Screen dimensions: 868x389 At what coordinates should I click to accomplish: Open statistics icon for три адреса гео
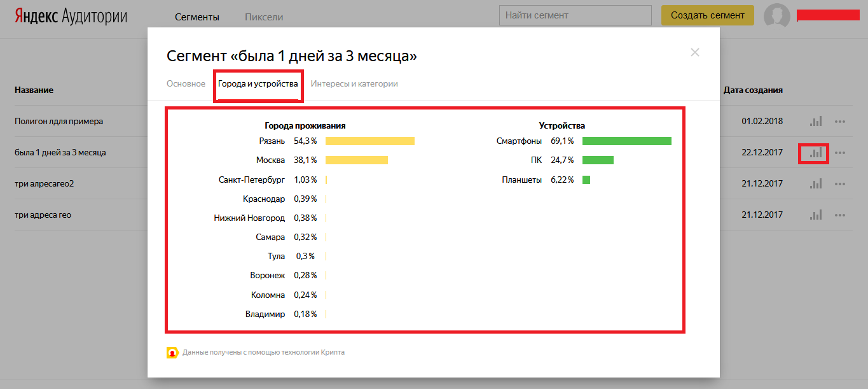(816, 215)
